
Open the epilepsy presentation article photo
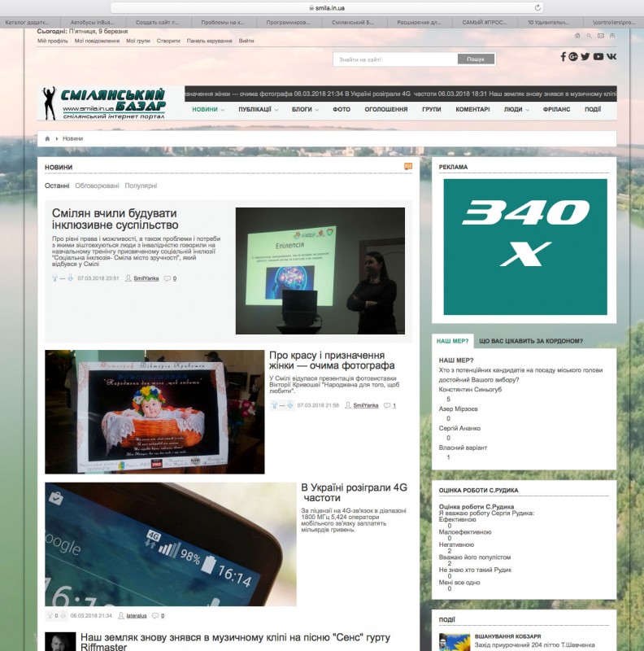pos(320,271)
